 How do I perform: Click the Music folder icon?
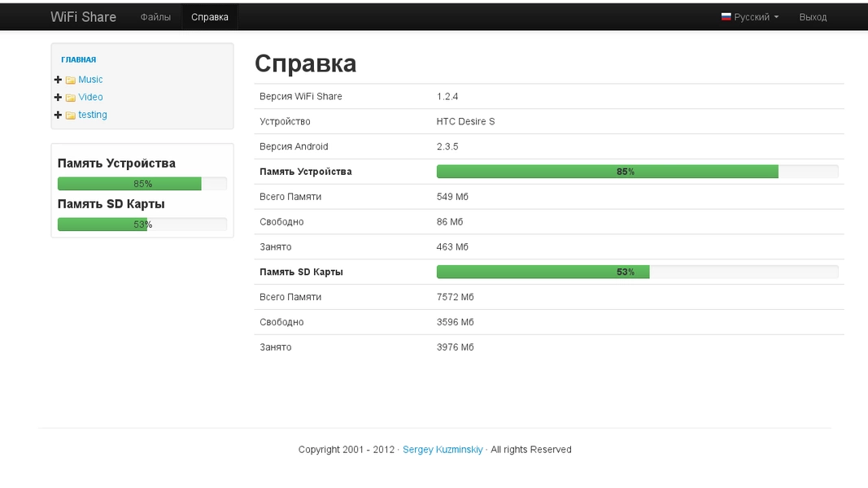(71, 80)
